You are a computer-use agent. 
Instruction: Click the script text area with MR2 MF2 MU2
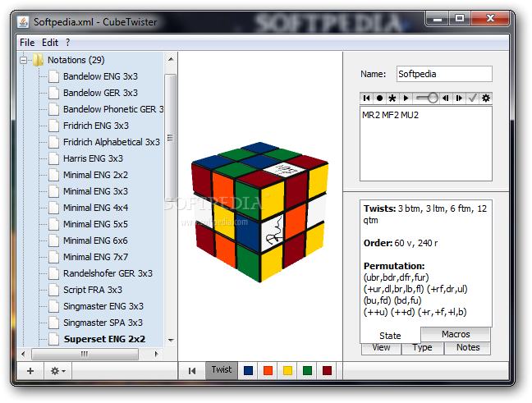tap(426, 144)
